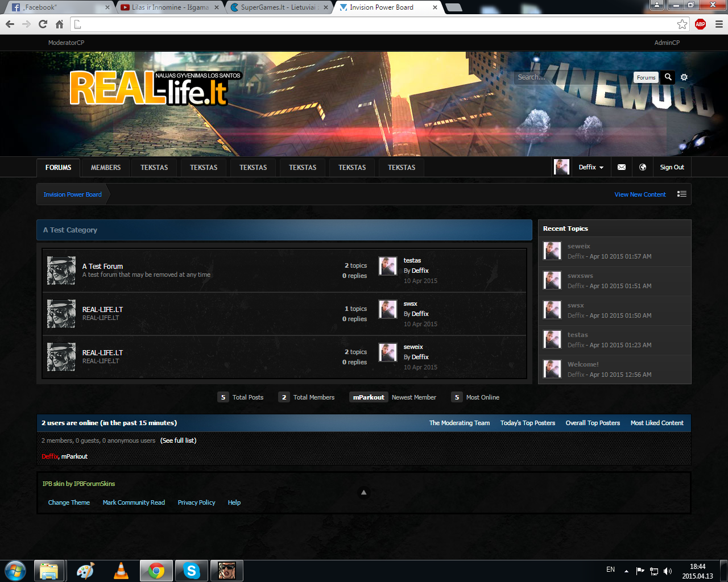The image size is (728, 582).
Task: Open mParkout online user profile
Action: tap(75, 456)
